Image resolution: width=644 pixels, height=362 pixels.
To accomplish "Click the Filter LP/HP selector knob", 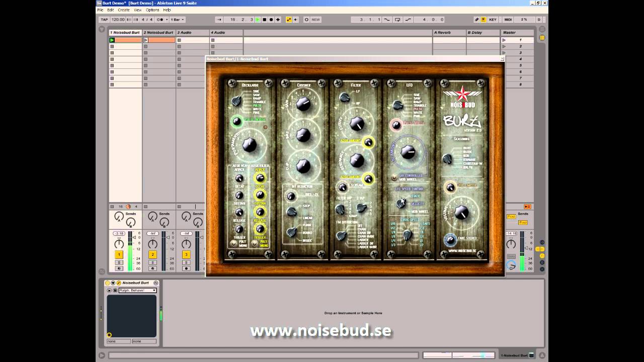I will click(x=345, y=98).
